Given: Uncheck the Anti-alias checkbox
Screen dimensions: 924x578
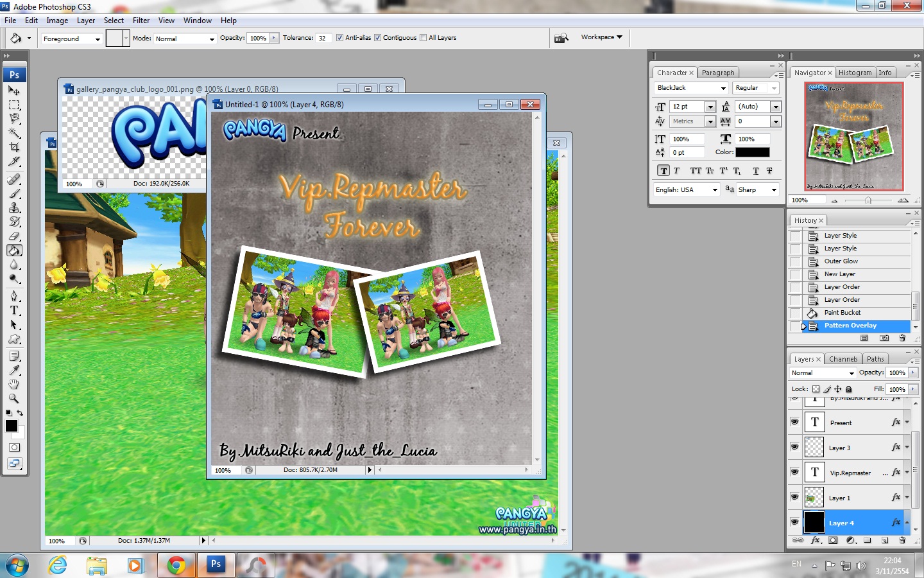Looking at the screenshot, I should [339, 38].
